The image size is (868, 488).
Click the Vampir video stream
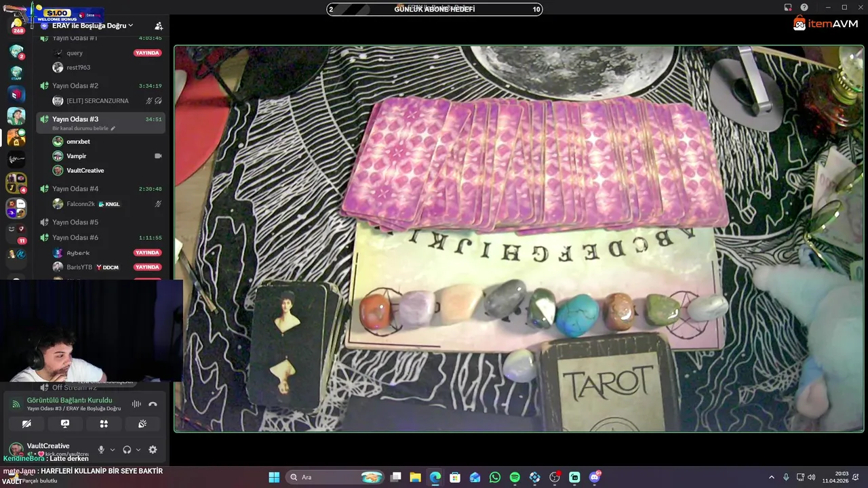pyautogui.click(x=519, y=239)
